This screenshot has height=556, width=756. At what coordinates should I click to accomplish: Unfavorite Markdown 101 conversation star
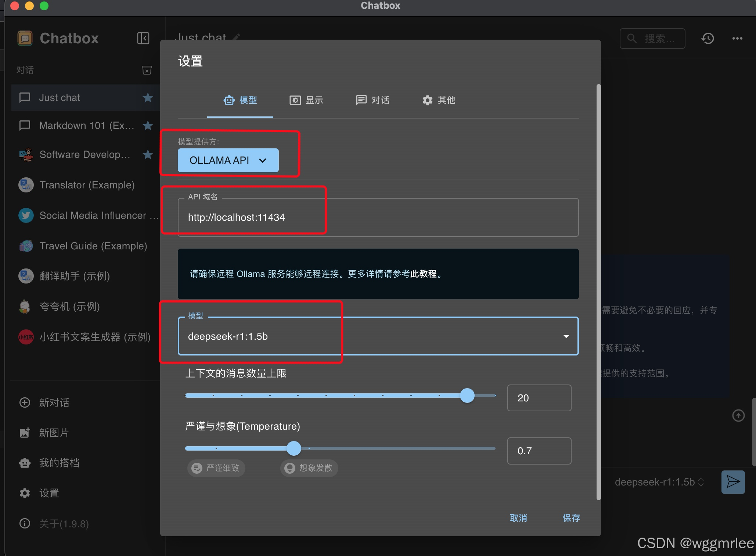(x=147, y=126)
